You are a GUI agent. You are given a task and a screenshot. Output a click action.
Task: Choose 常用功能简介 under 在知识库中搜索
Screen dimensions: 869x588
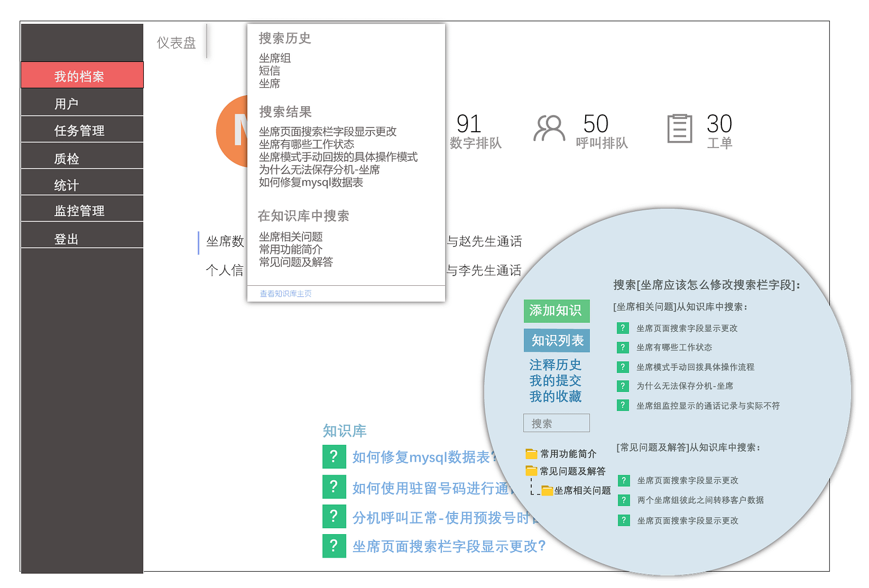point(290,249)
